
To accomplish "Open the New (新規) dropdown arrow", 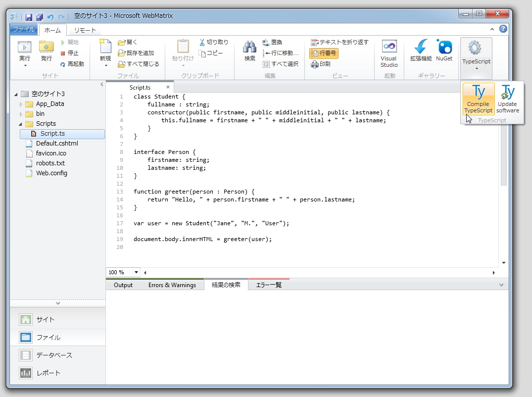I will click(x=106, y=65).
